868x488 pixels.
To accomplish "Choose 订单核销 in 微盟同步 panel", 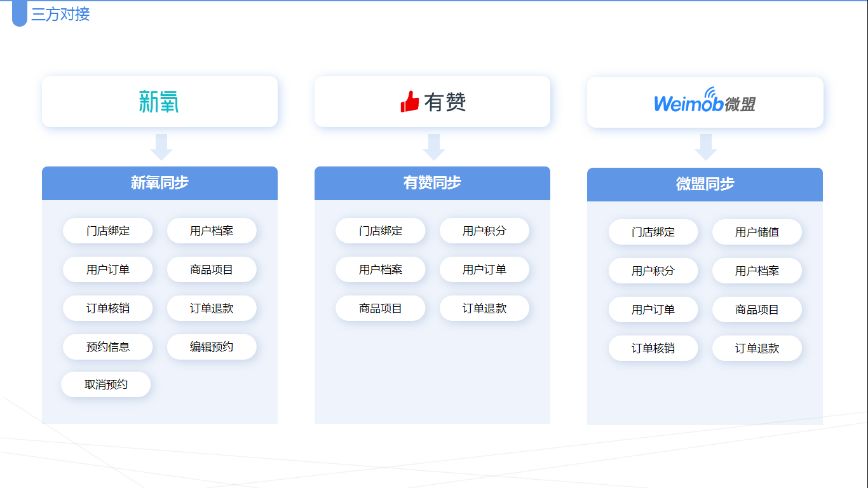I will click(x=653, y=348).
